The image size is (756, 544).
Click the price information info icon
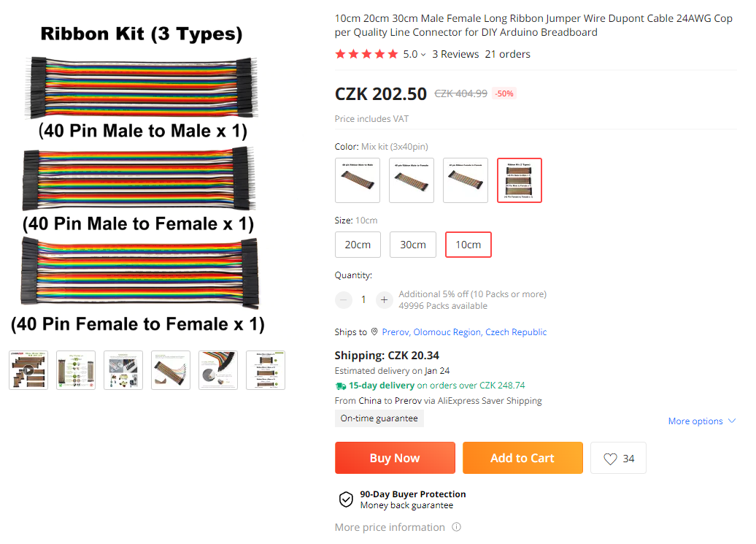coord(457,527)
